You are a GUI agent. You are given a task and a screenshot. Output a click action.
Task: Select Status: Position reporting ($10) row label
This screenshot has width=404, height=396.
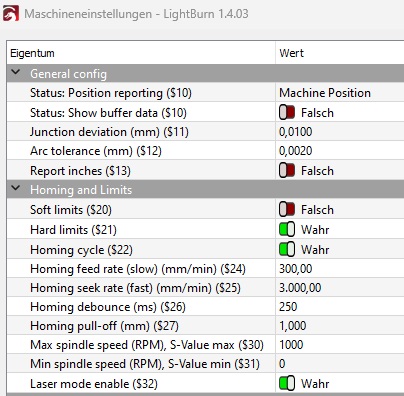111,93
